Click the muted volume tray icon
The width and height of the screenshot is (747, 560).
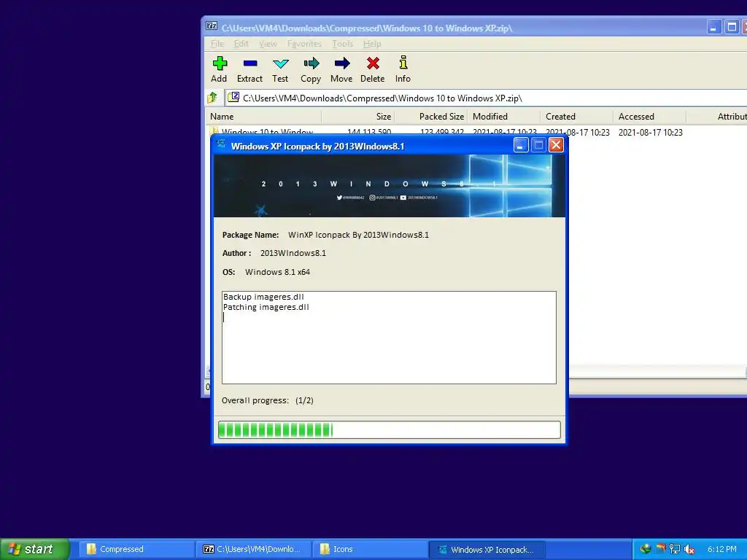point(689,549)
